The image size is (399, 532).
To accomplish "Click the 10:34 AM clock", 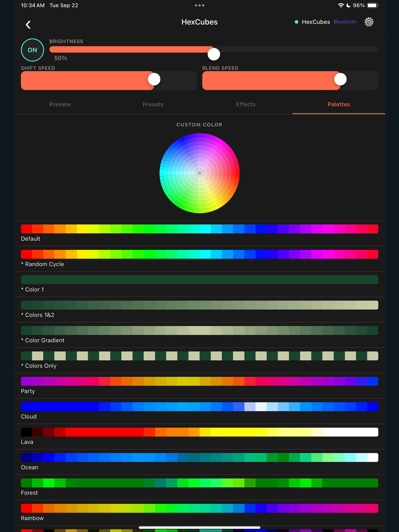I will 33,5.
